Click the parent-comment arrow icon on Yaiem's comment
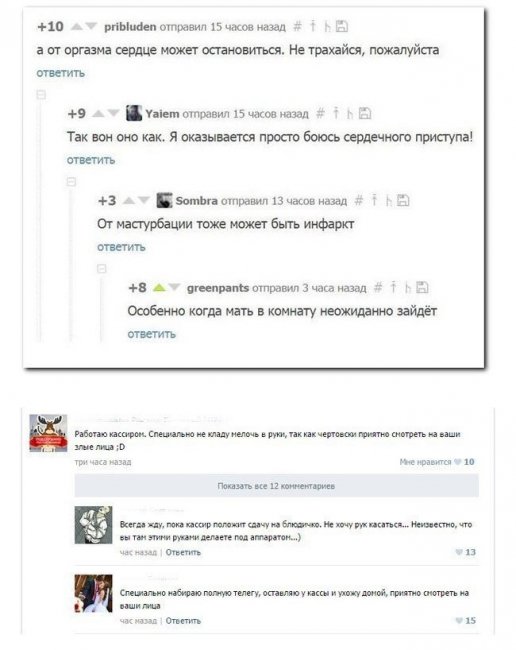The width and height of the screenshot is (516, 650). (336, 113)
